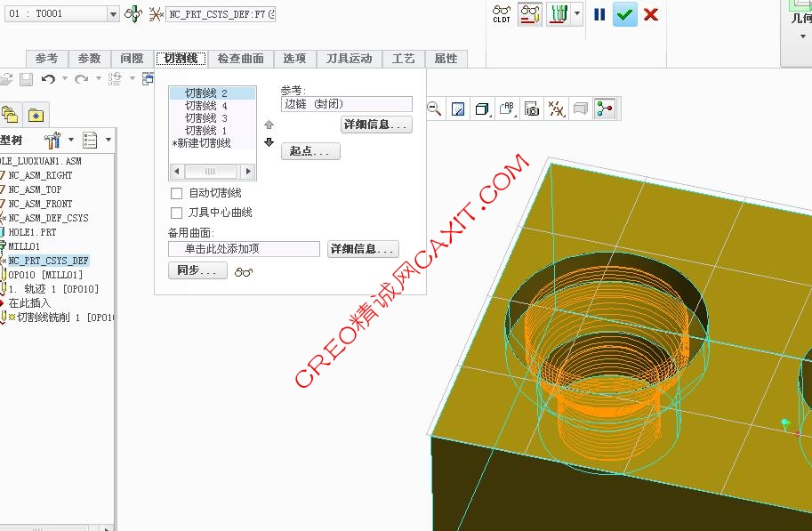Select 切割线 4 in the list

[213, 106]
